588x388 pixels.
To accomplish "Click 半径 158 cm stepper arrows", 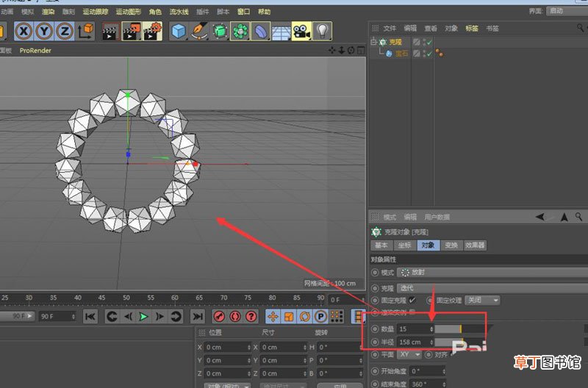I will [431, 342].
